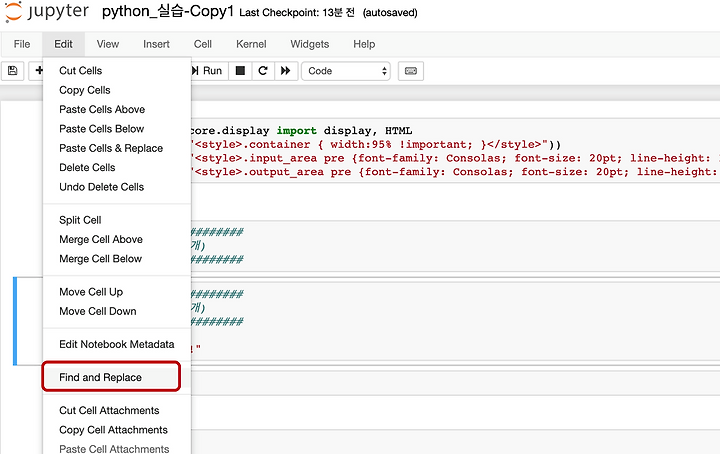
Task: Select Move Cell Down
Action: point(117,311)
